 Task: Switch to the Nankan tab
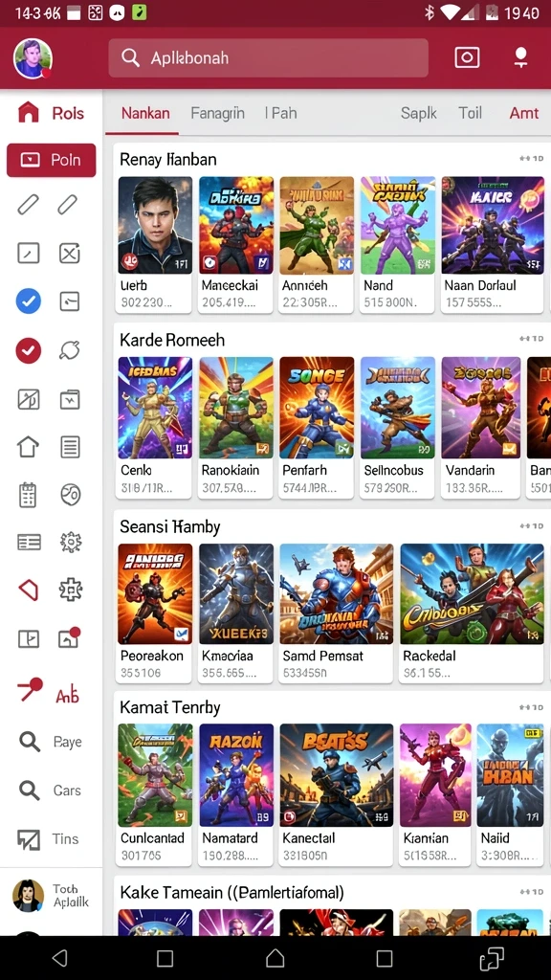pyautogui.click(x=145, y=113)
